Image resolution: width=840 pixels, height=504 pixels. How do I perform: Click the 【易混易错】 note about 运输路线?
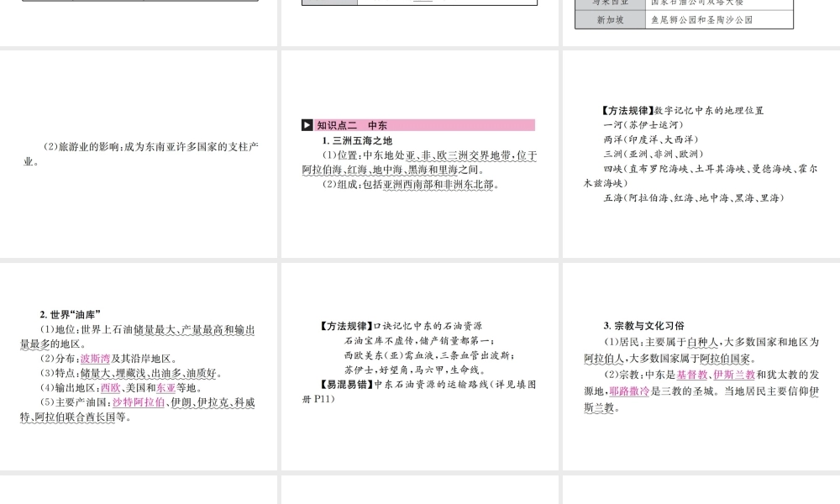(419, 391)
